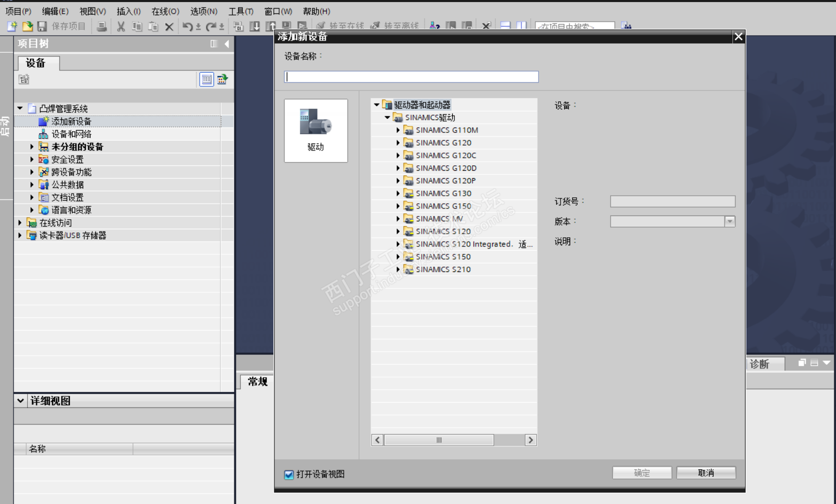The image size is (836, 504).
Task: Select 设备和网络 in project tree
Action: (x=71, y=134)
